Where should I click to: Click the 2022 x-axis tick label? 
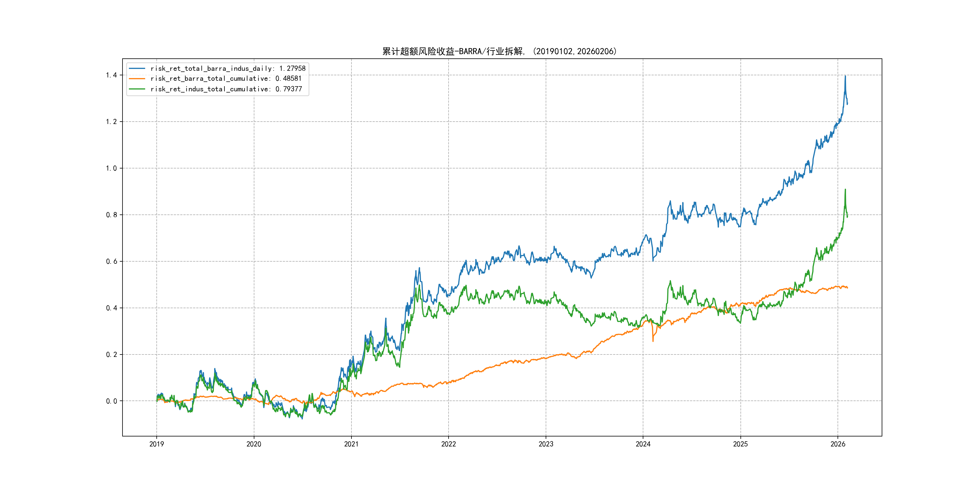point(449,444)
